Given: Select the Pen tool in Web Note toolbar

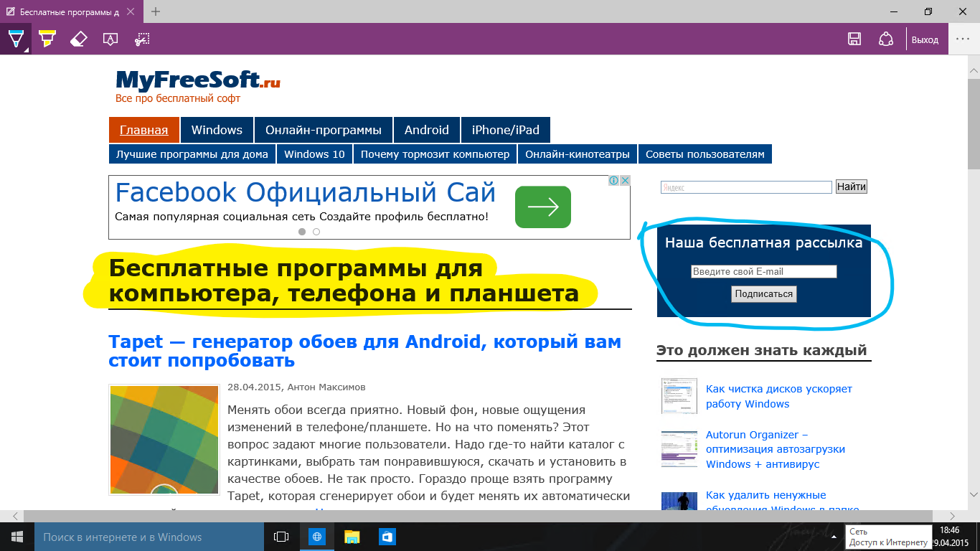Looking at the screenshot, I should [x=15, y=39].
